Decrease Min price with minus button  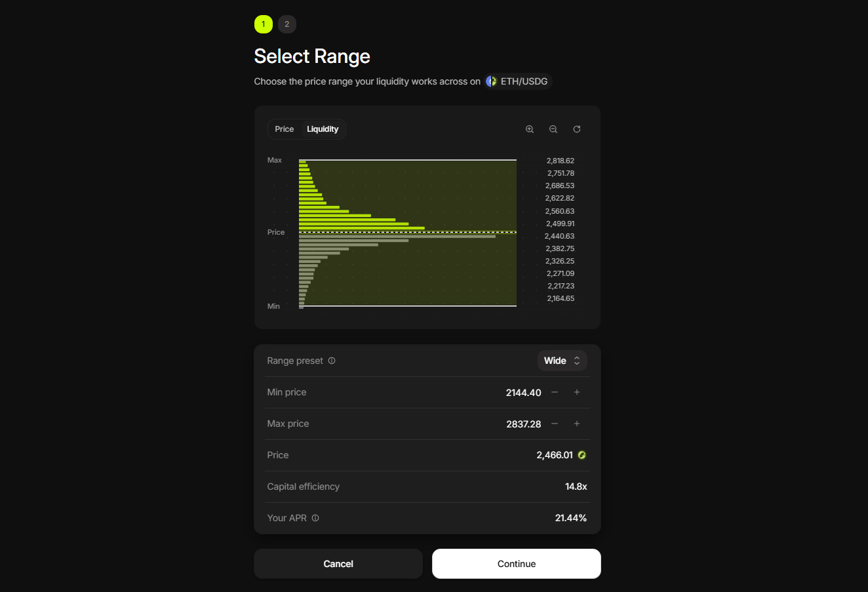pos(555,392)
